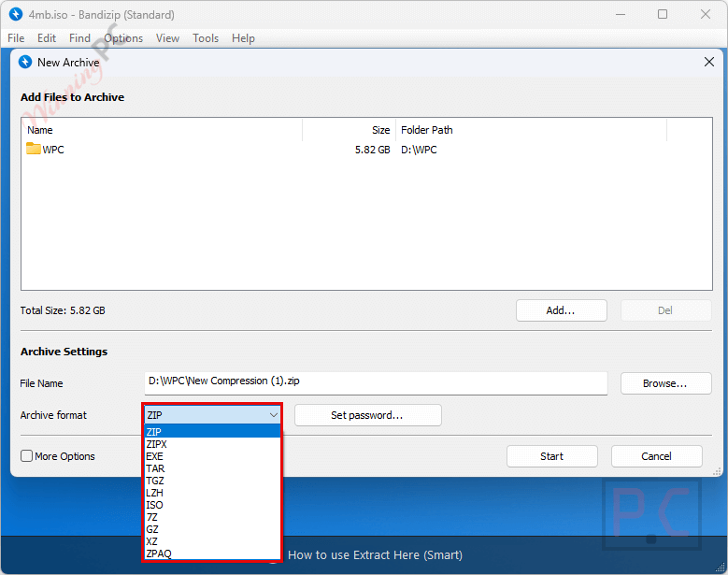Click the New Archive dialog icon
728x575 pixels.
point(25,62)
